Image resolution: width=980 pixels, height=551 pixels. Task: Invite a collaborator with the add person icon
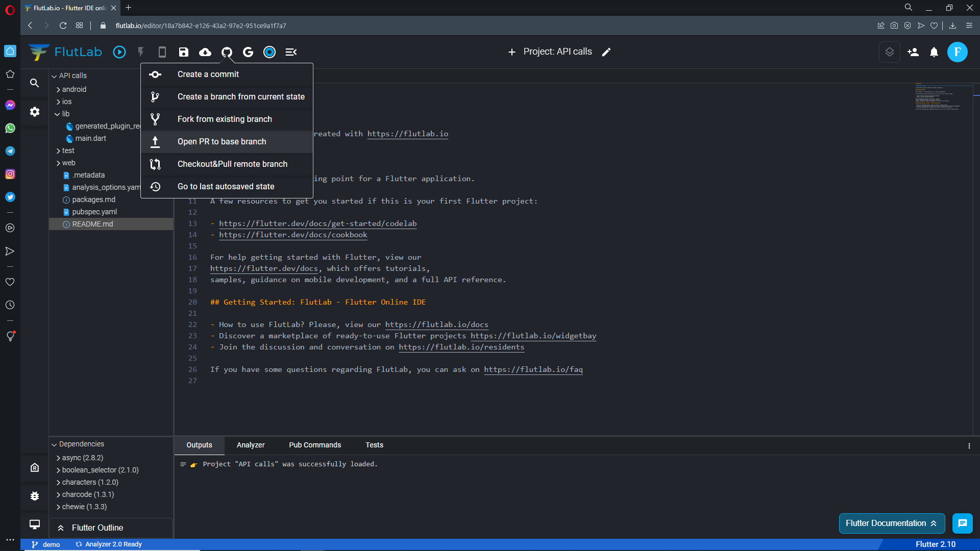tap(913, 52)
